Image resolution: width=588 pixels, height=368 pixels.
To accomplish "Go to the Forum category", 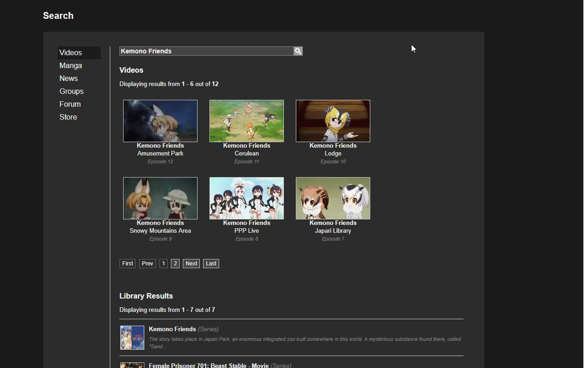I will [x=70, y=104].
